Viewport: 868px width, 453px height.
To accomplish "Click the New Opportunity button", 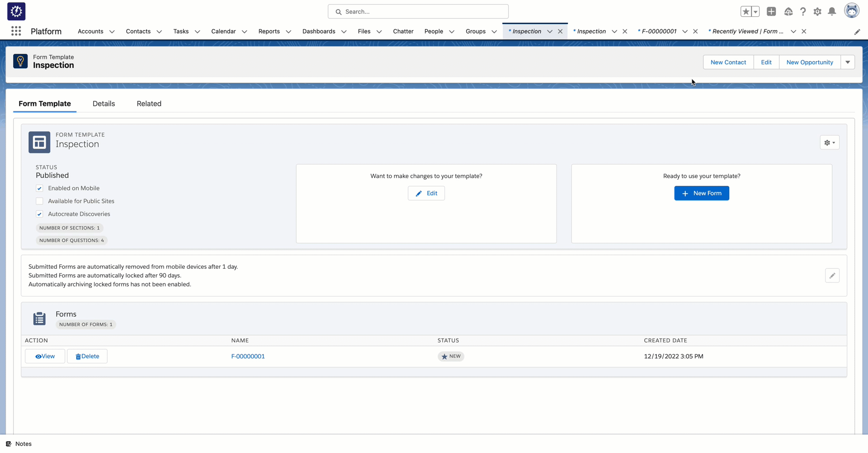I will pos(810,62).
